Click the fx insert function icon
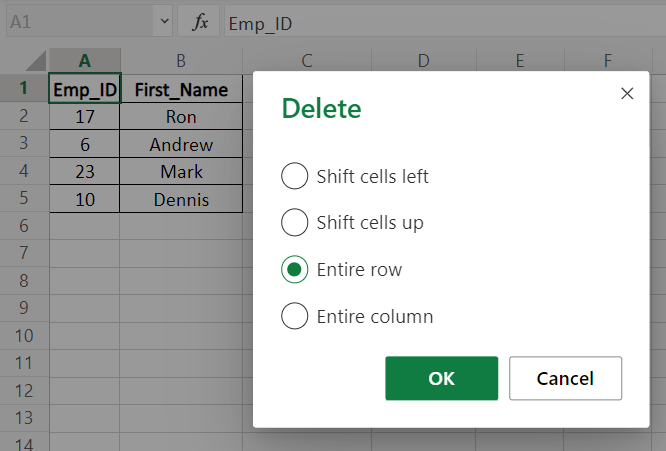666x451 pixels. click(x=200, y=21)
